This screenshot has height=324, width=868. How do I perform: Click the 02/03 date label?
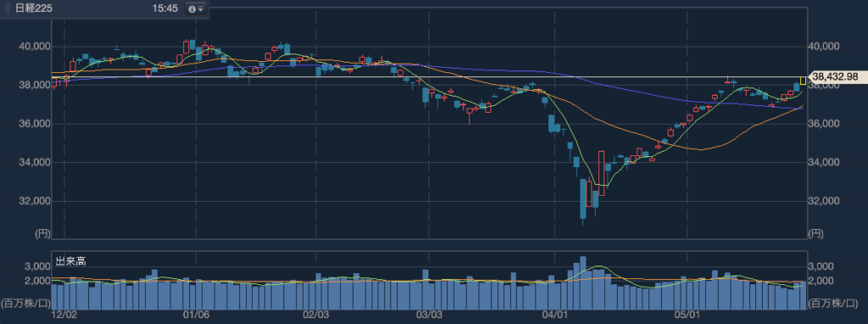pos(316,315)
